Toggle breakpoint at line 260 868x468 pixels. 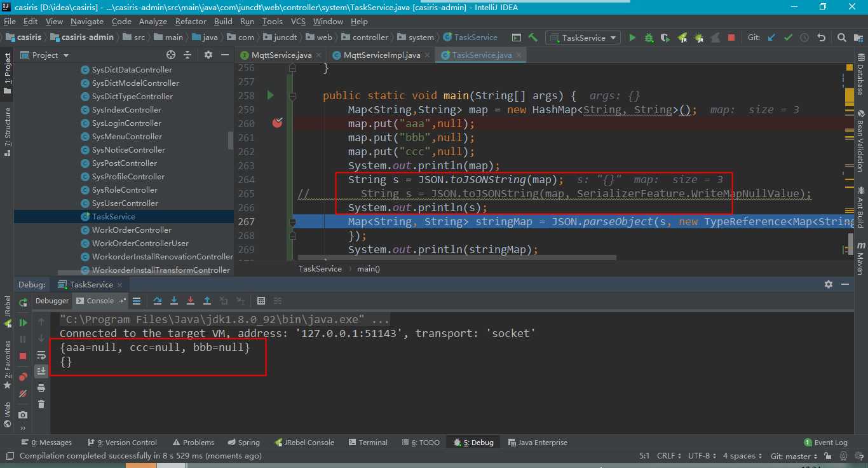tap(277, 123)
